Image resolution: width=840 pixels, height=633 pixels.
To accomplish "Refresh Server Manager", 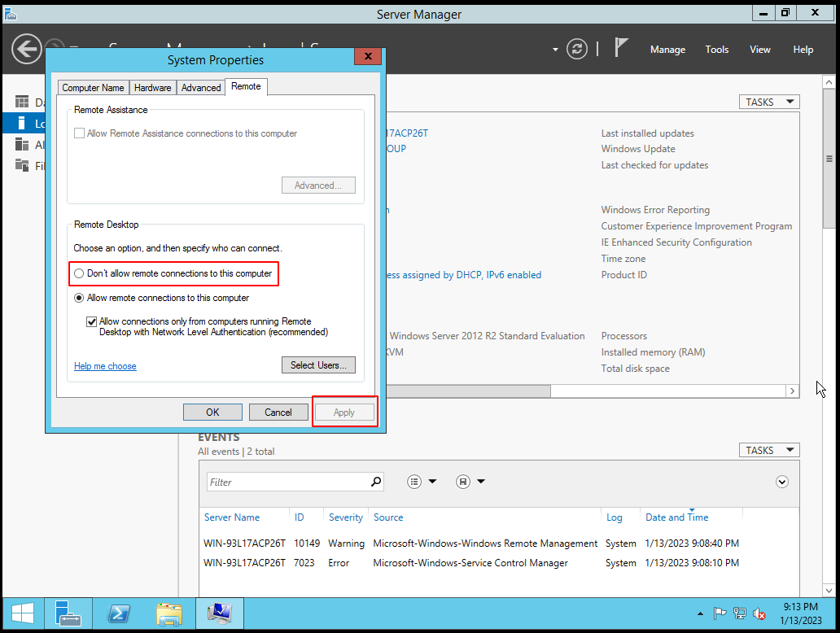I will 577,49.
